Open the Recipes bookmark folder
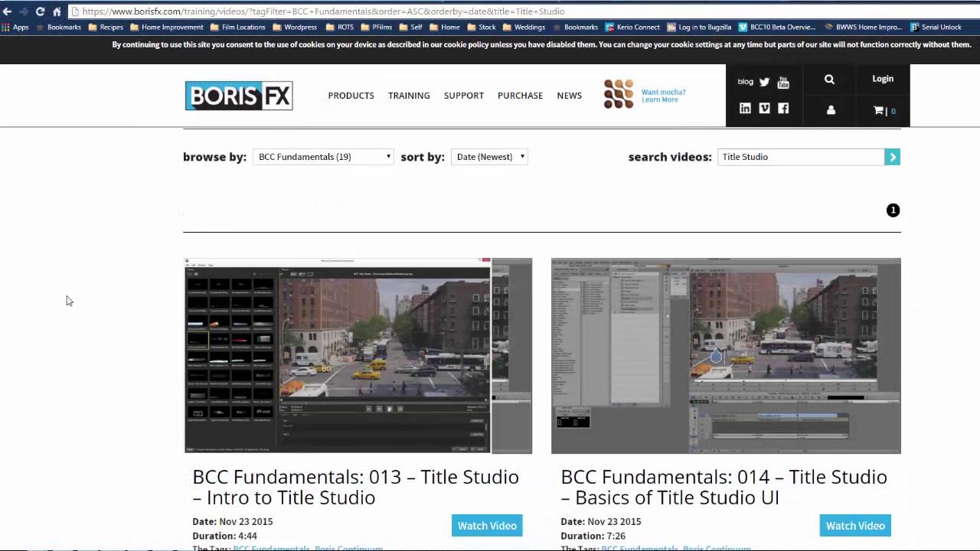This screenshot has width=980, height=551. [106, 27]
